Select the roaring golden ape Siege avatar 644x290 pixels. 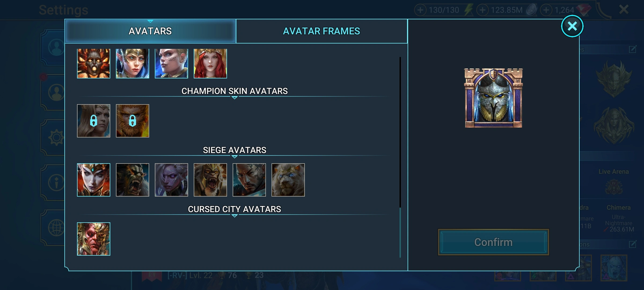(x=210, y=180)
